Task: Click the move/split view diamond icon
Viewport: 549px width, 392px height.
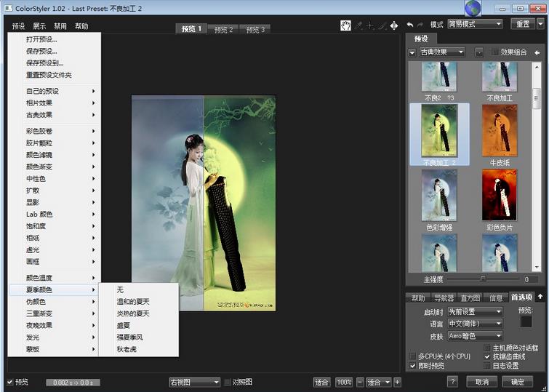Action: point(393,25)
